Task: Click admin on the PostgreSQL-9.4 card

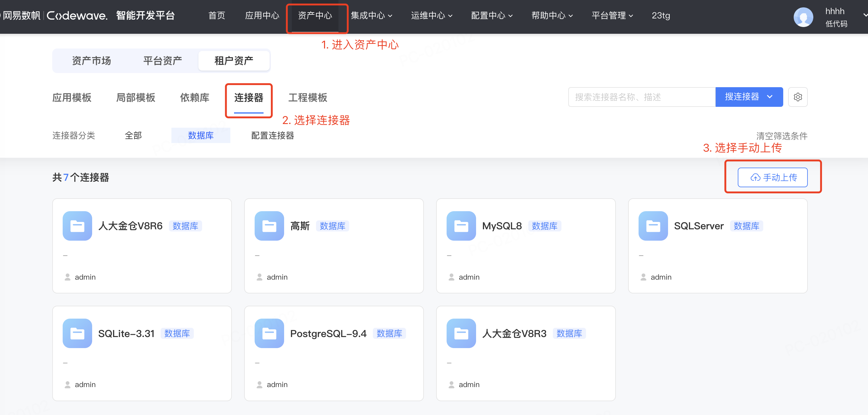Action: coord(277,384)
